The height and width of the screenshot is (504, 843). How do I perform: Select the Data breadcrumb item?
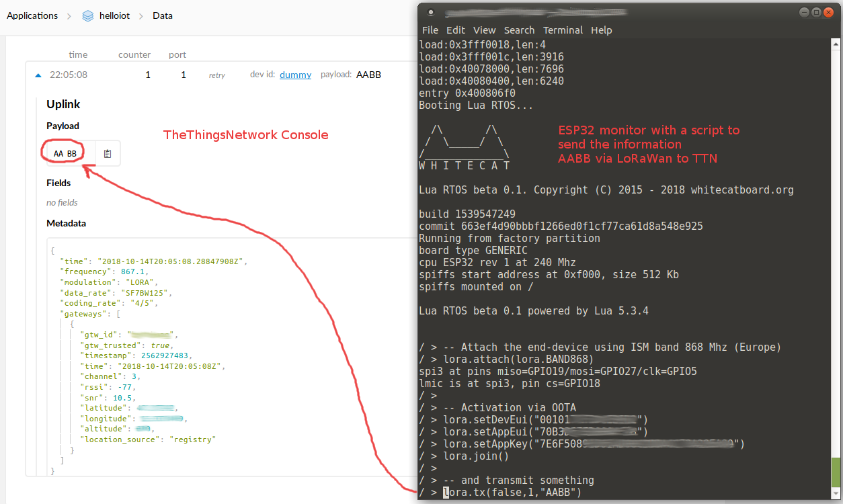163,15
